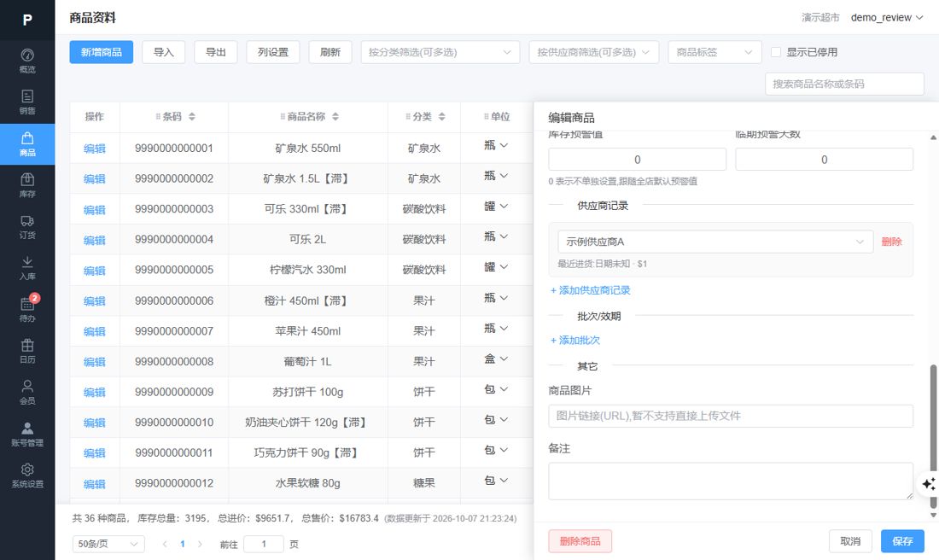The height and width of the screenshot is (560, 939).
Task: Open the 库存 inventory sidebar icon
Action: click(x=27, y=185)
